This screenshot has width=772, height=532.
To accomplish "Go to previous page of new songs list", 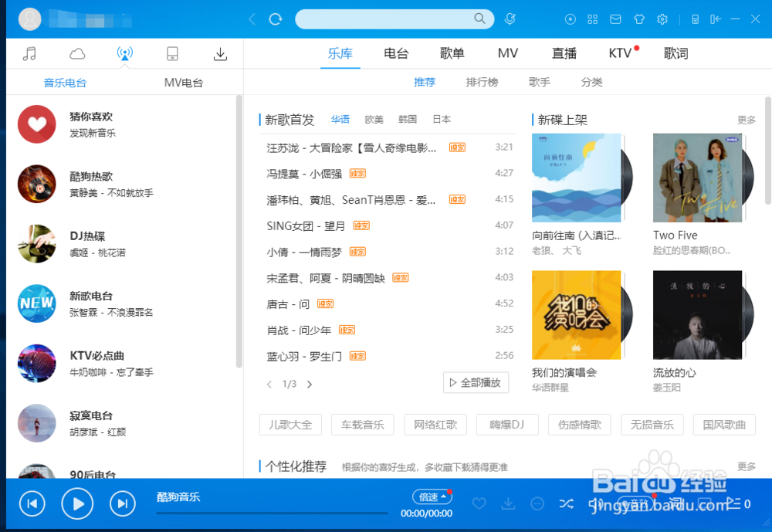I will [269, 385].
